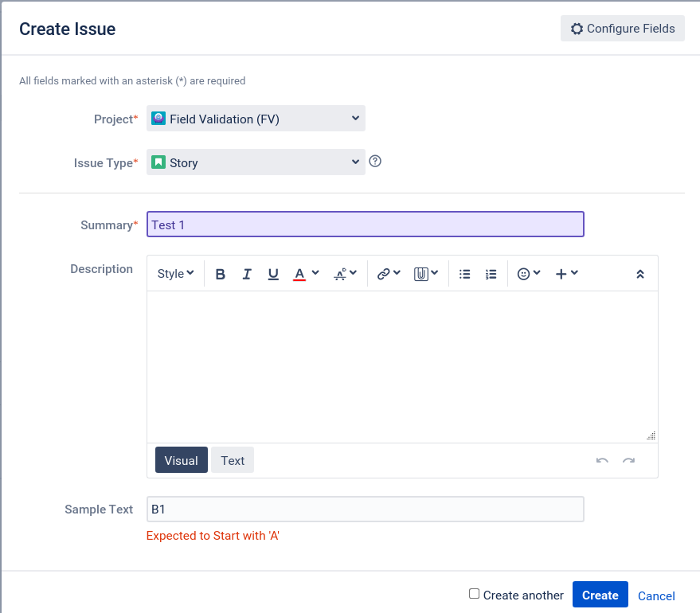Viewport: 700px width, 613px height.
Task: Switch to the Text editor tab
Action: 233,460
